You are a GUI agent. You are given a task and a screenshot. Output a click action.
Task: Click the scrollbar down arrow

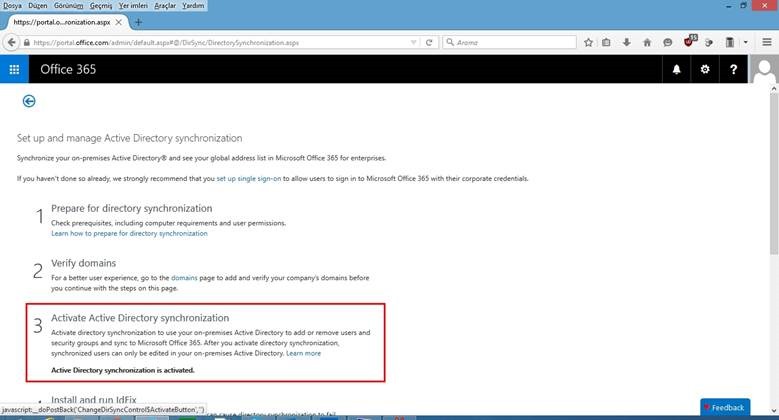pyautogui.click(x=774, y=411)
